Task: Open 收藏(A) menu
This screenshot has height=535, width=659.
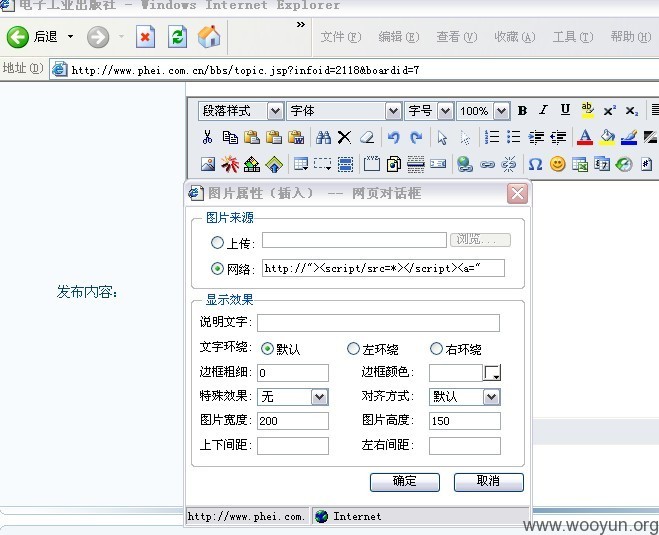Action: [515, 37]
